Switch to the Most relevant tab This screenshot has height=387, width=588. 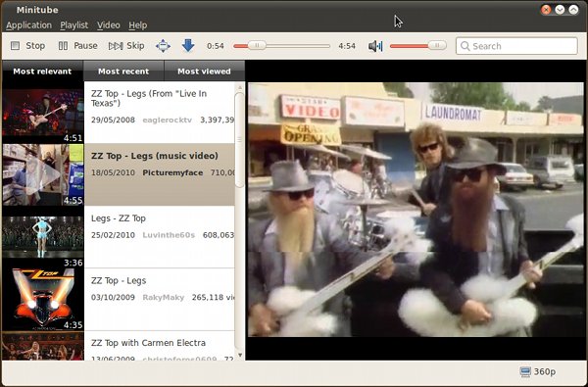point(42,71)
